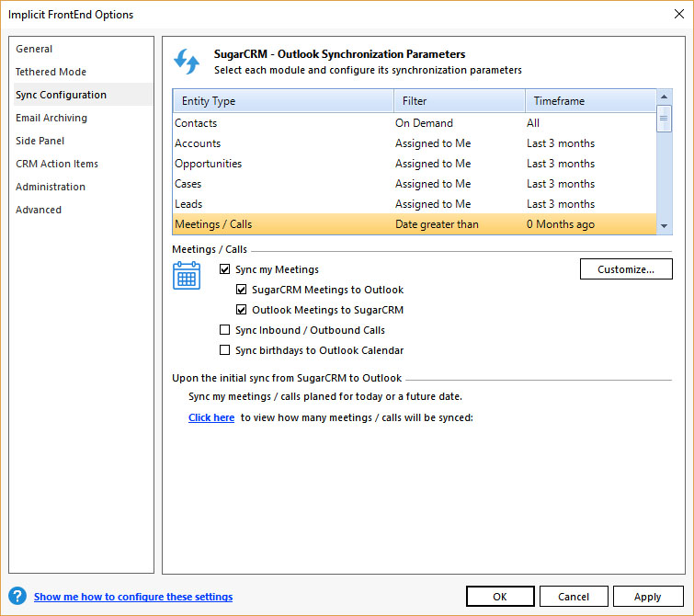Uncheck SugarCRM Meetings to Outlook
This screenshot has width=694, height=616.
coord(242,290)
